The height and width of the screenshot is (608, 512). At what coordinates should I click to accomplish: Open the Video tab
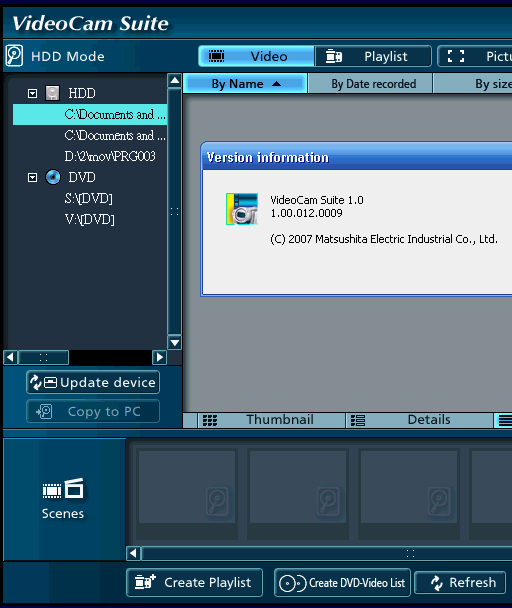pyautogui.click(x=256, y=56)
